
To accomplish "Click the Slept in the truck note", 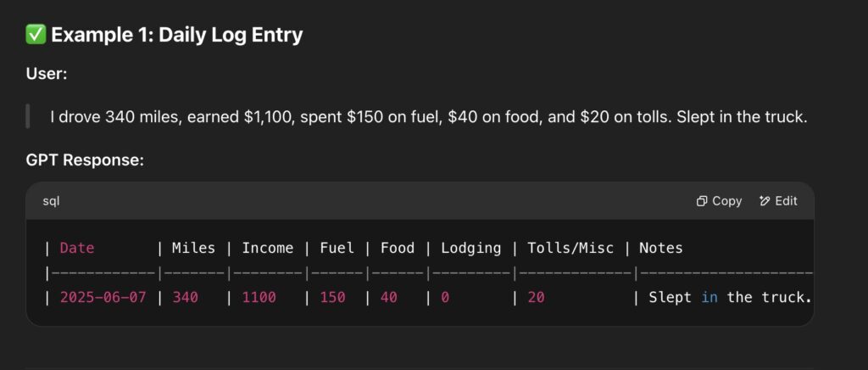I will click(x=730, y=297).
